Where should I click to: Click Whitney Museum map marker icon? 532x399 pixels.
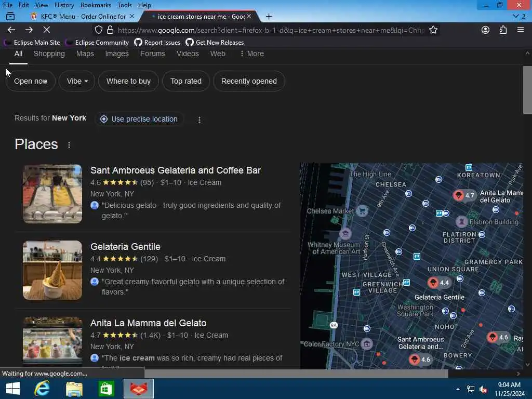(x=345, y=233)
